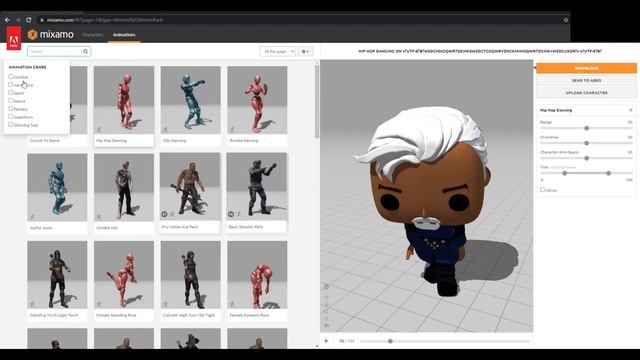Click the mixamo logo

(51, 35)
